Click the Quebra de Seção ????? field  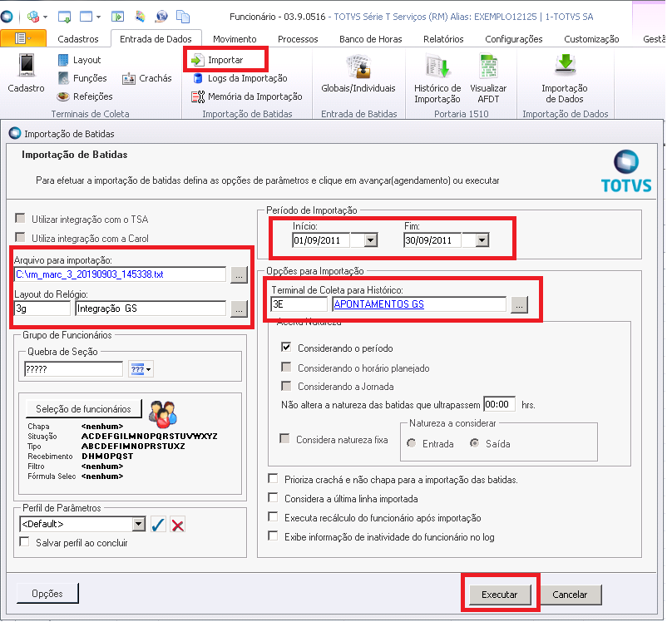tap(74, 369)
